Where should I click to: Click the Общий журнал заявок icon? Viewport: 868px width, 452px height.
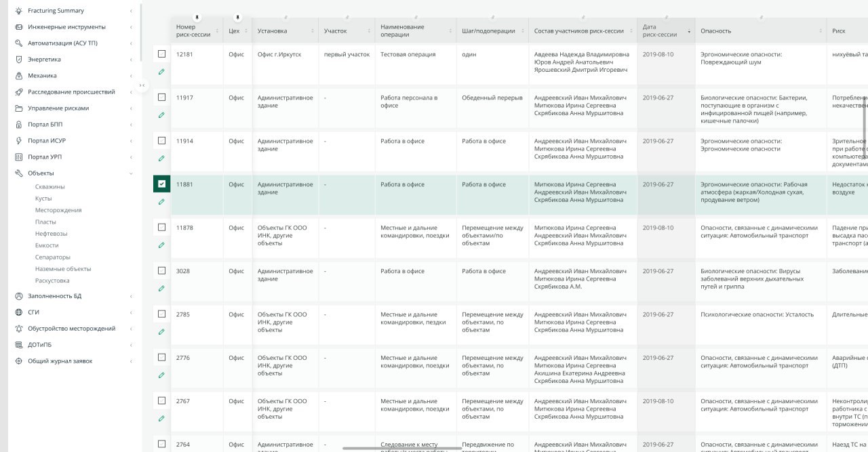[x=19, y=361]
